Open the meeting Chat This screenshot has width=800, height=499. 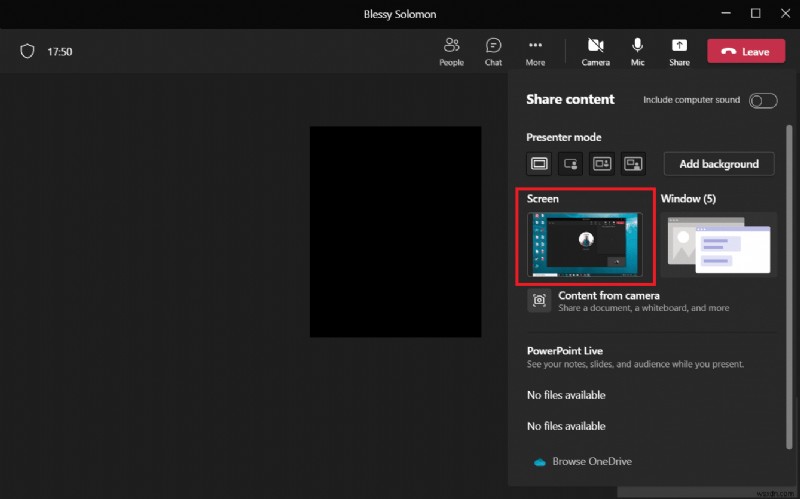493,51
